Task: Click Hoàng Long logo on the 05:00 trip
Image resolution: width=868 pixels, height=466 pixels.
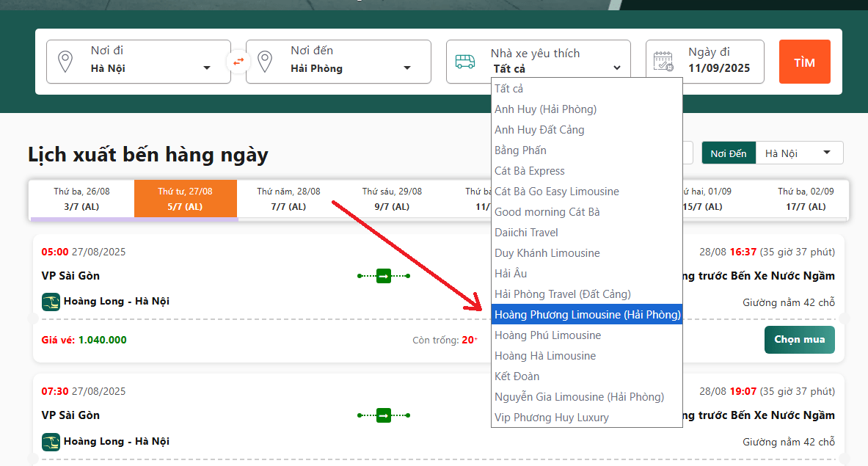Action: pyautogui.click(x=51, y=302)
